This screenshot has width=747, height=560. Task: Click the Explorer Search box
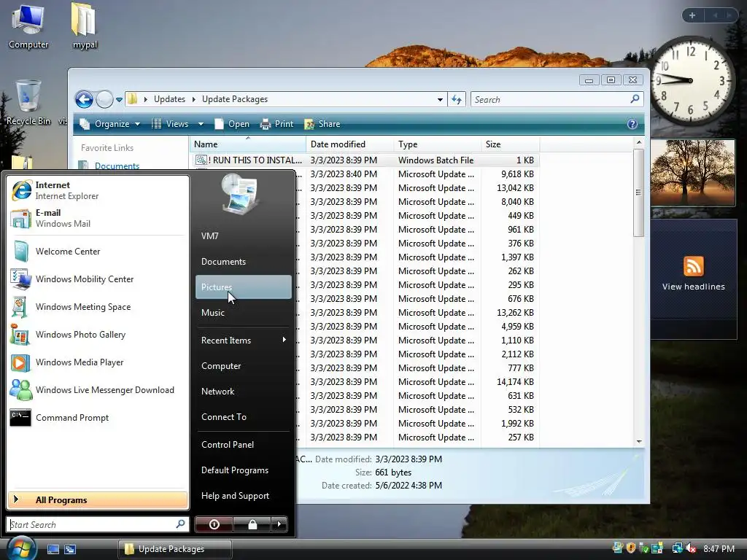(x=557, y=99)
